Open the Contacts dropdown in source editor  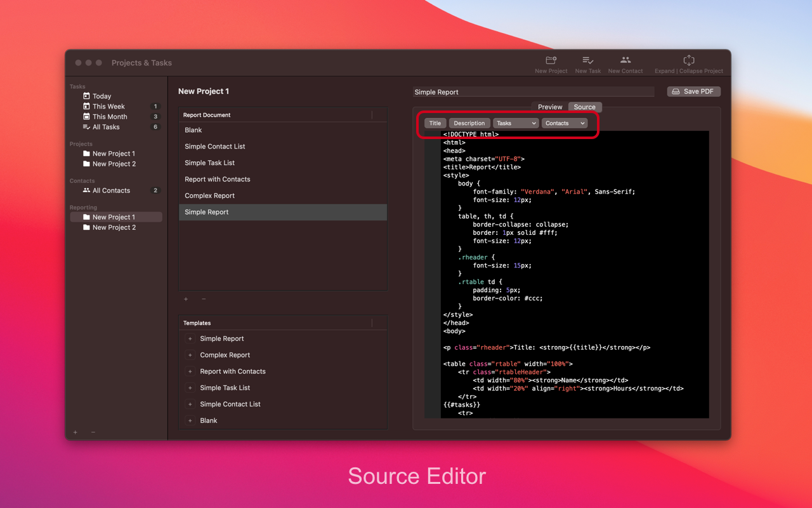click(564, 123)
